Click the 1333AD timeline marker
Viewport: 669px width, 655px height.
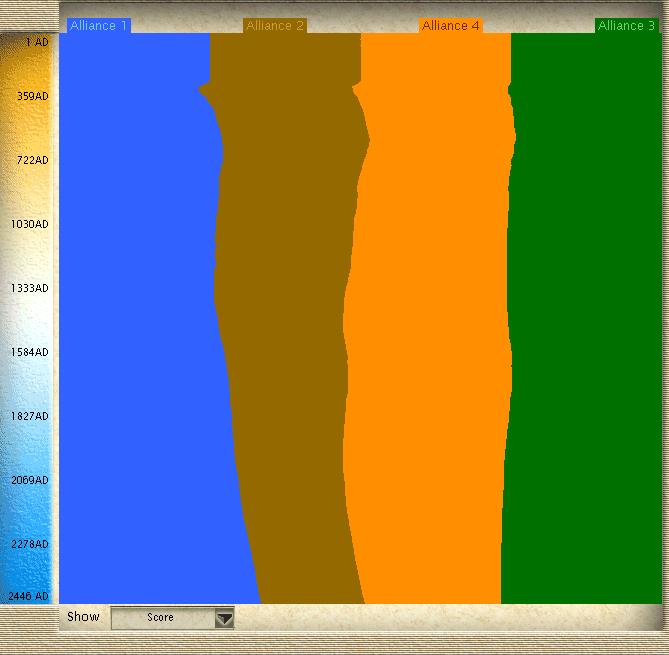click(29, 289)
